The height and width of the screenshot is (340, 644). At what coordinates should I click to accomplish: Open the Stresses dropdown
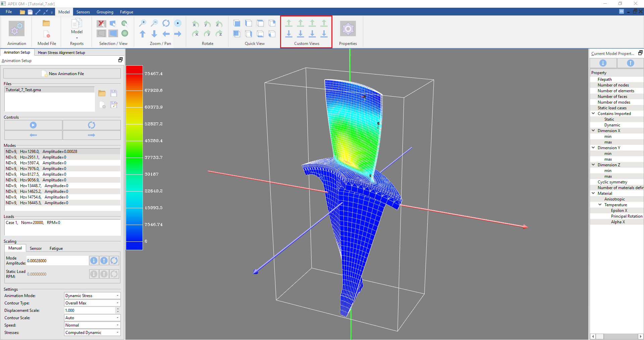92,333
